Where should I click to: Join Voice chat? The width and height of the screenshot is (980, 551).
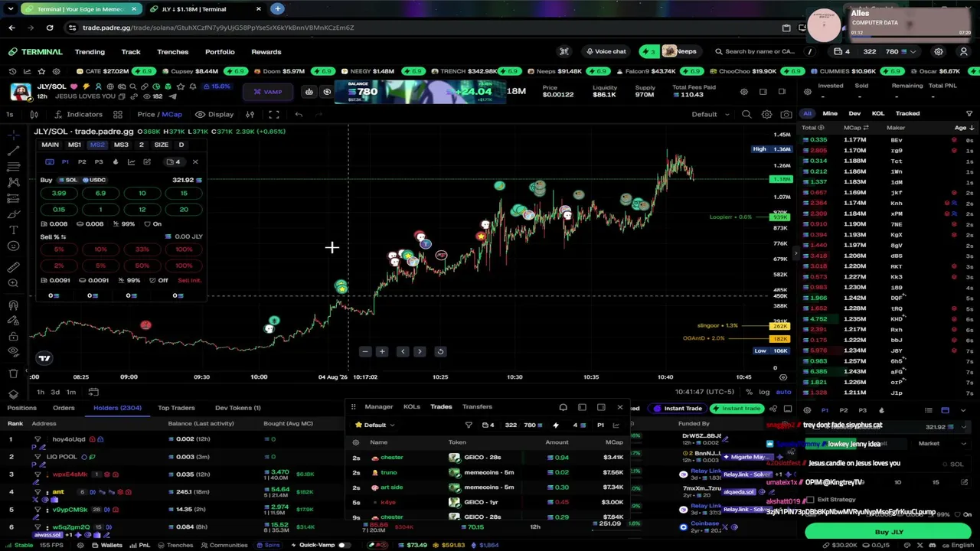tap(606, 52)
